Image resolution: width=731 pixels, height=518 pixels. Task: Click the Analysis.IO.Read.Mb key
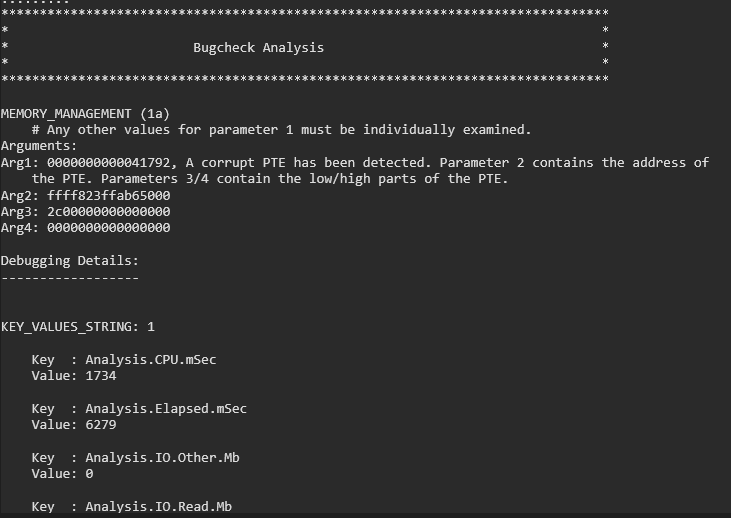pyautogui.click(x=158, y=507)
